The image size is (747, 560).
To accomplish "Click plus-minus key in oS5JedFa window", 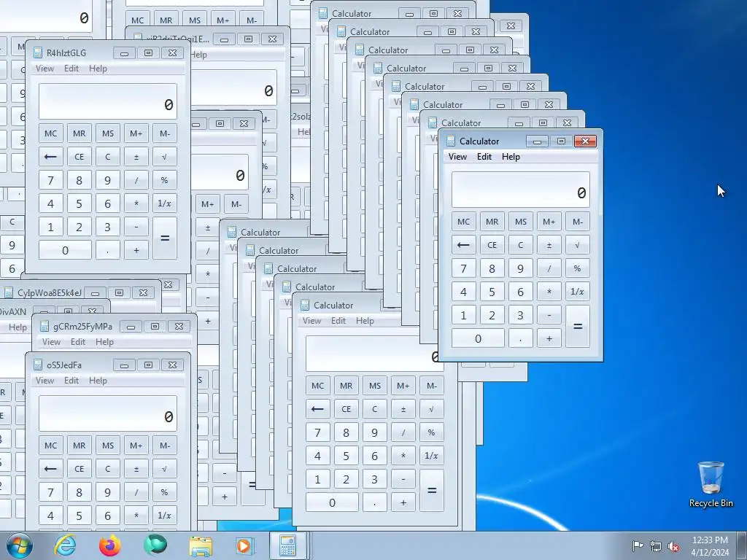I will tap(136, 469).
